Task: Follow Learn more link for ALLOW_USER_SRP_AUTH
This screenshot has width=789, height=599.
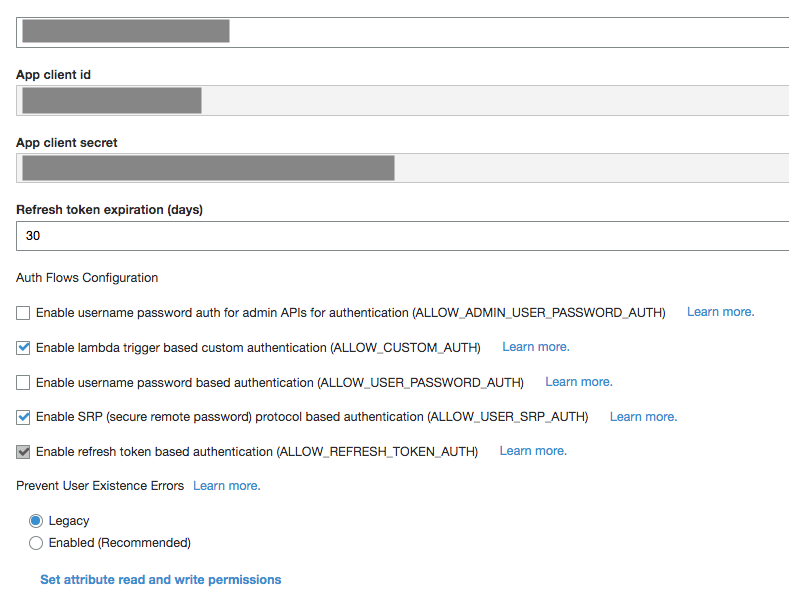Action: click(643, 417)
